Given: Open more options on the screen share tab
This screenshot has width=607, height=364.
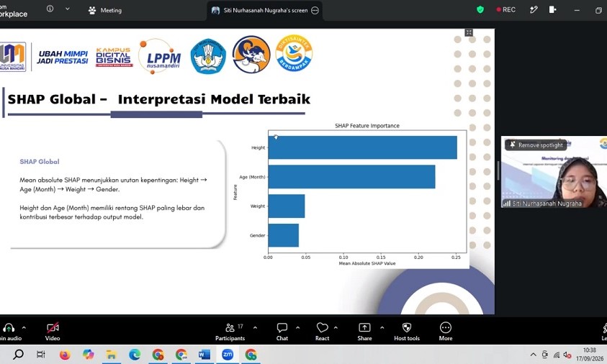Looking at the screenshot, I should tap(315, 11).
